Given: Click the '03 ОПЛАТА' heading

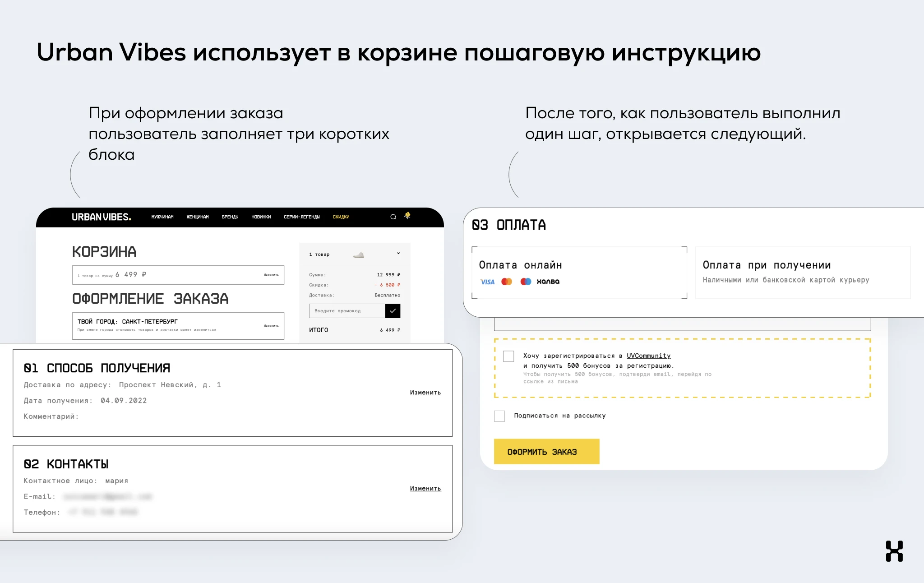Looking at the screenshot, I should tap(509, 225).
